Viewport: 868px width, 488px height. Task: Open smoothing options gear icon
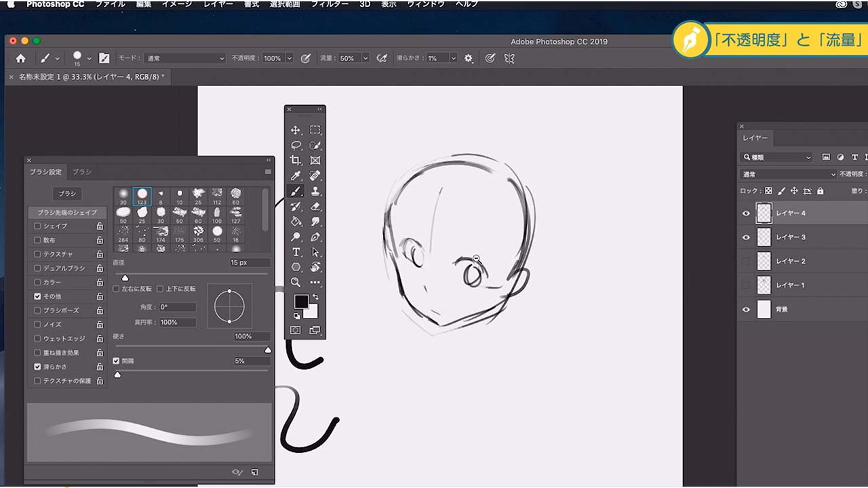[x=468, y=58]
